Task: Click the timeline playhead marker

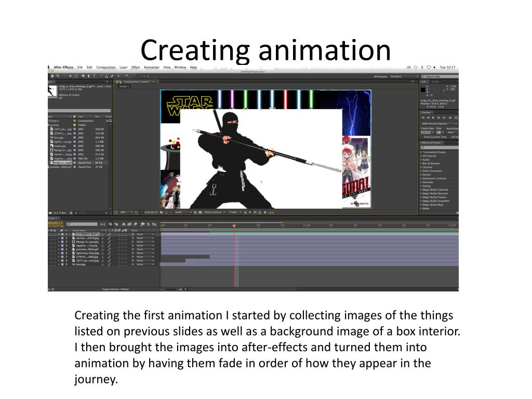Action: 234,225
